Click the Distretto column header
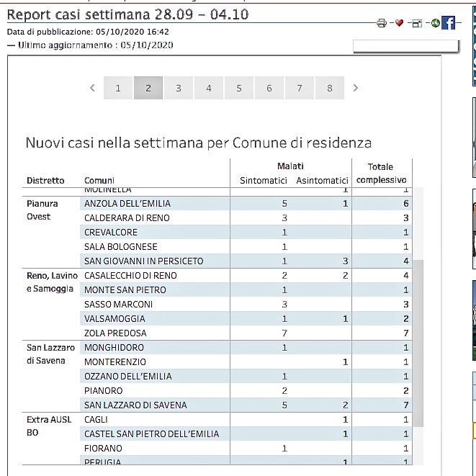 pyautogui.click(x=45, y=181)
